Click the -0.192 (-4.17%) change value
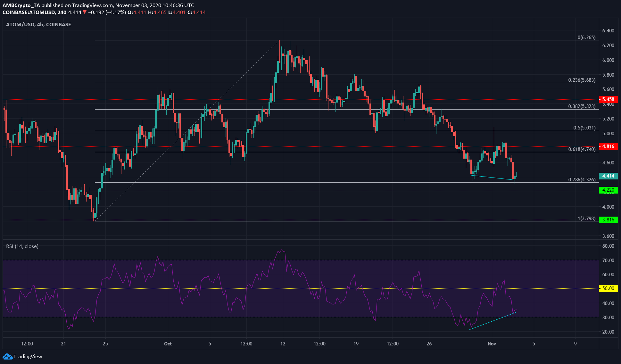 tap(107, 12)
